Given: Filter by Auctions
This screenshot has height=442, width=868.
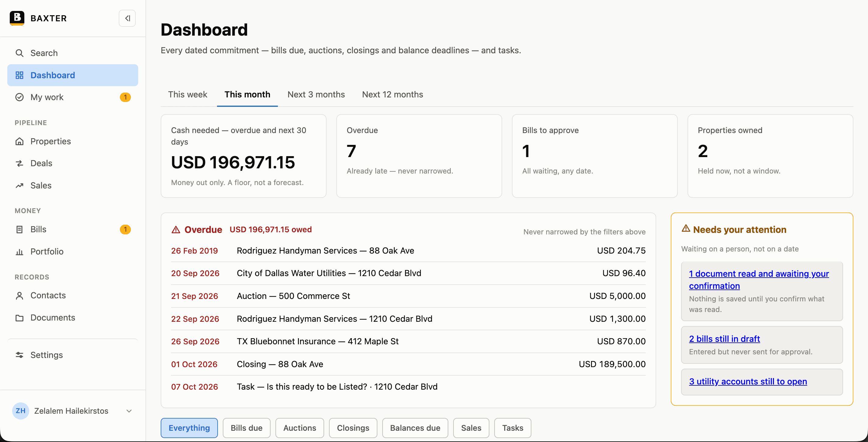Looking at the screenshot, I should click(x=299, y=427).
